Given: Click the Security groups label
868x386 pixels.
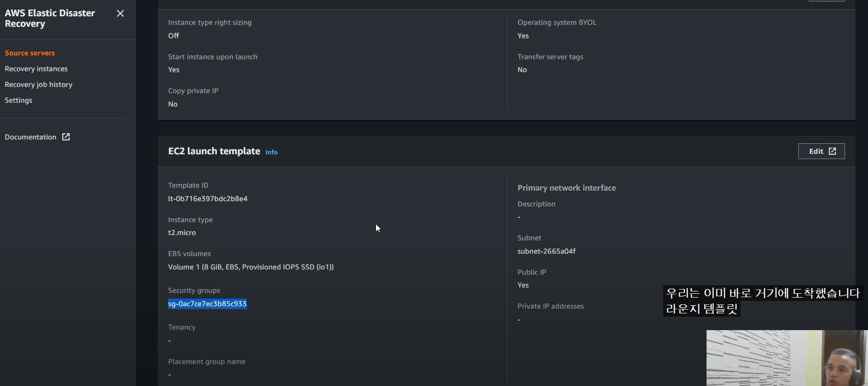Looking at the screenshot, I should [x=194, y=290].
